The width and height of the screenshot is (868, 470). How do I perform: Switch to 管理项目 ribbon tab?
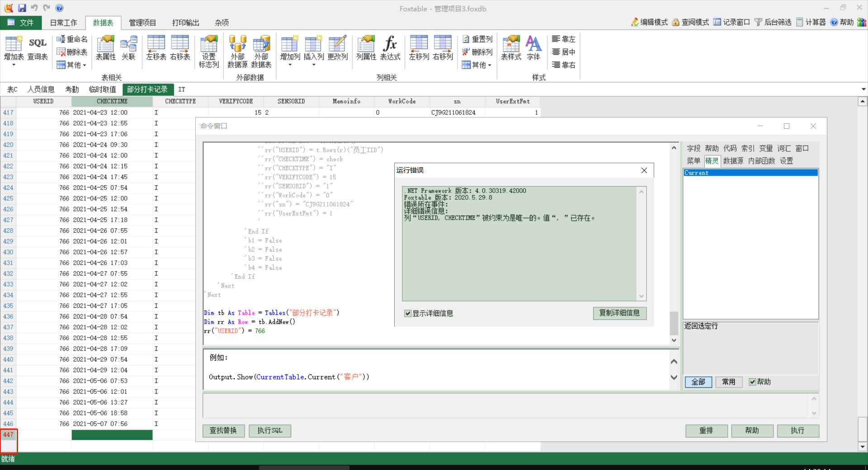pyautogui.click(x=142, y=23)
